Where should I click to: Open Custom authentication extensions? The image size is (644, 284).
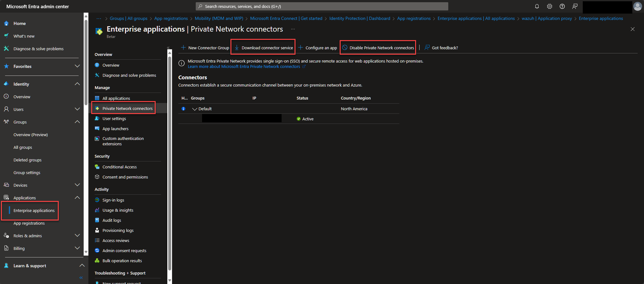[123, 141]
